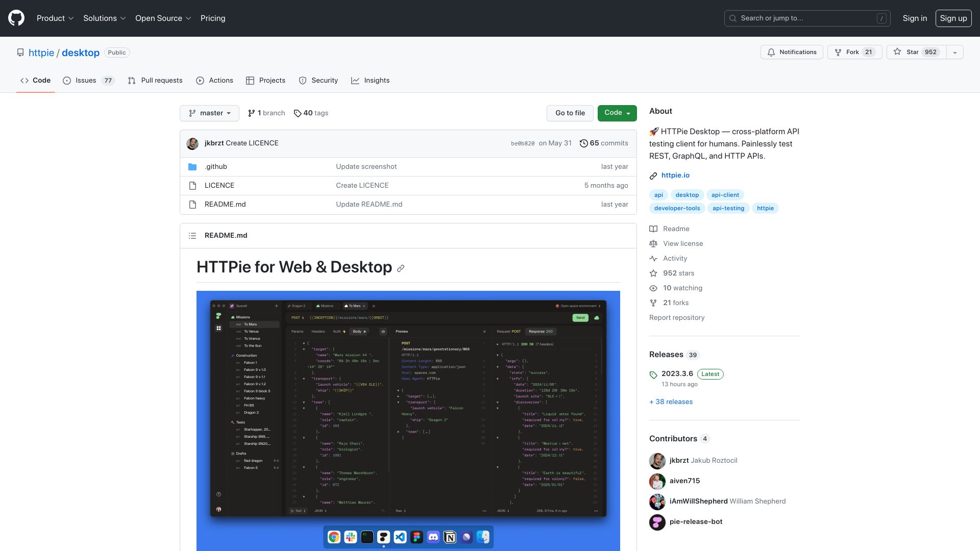Open the Notifications bell button
The height and width of the screenshot is (551, 980).
(792, 52)
